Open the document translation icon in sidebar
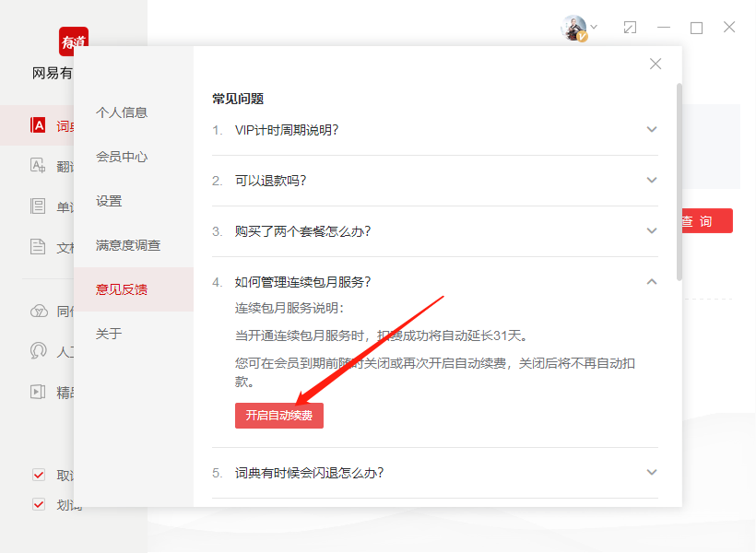756x553 pixels. coord(38,246)
